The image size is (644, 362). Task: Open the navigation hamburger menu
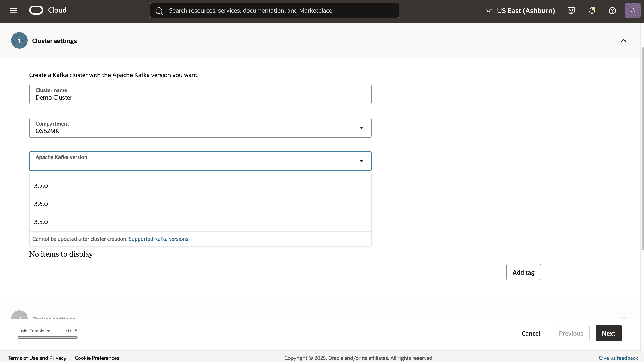pyautogui.click(x=13, y=10)
